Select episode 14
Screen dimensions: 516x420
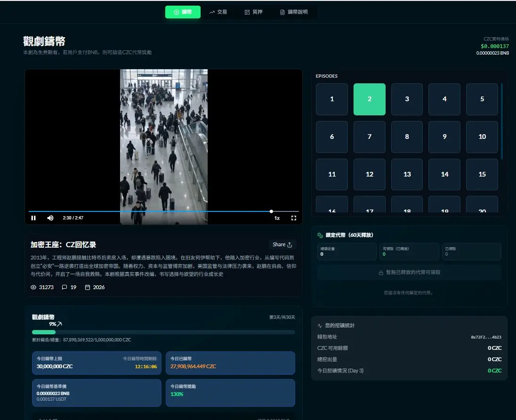tap(444, 175)
